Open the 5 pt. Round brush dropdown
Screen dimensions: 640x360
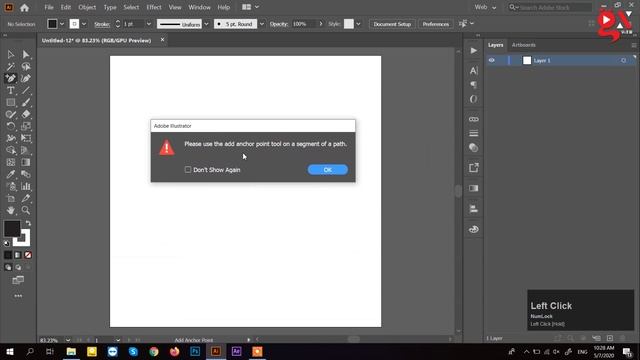(x=262, y=24)
